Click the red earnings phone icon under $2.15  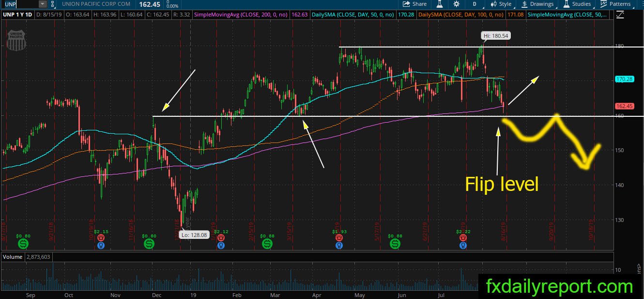tap(100, 238)
